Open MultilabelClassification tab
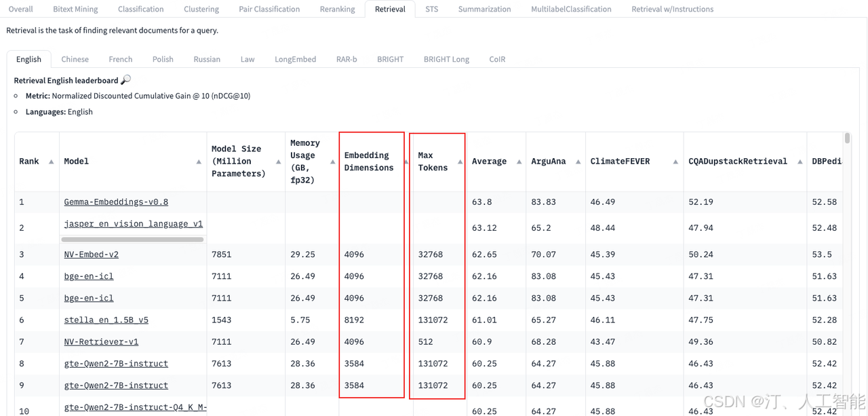868x416 pixels. pos(571,10)
